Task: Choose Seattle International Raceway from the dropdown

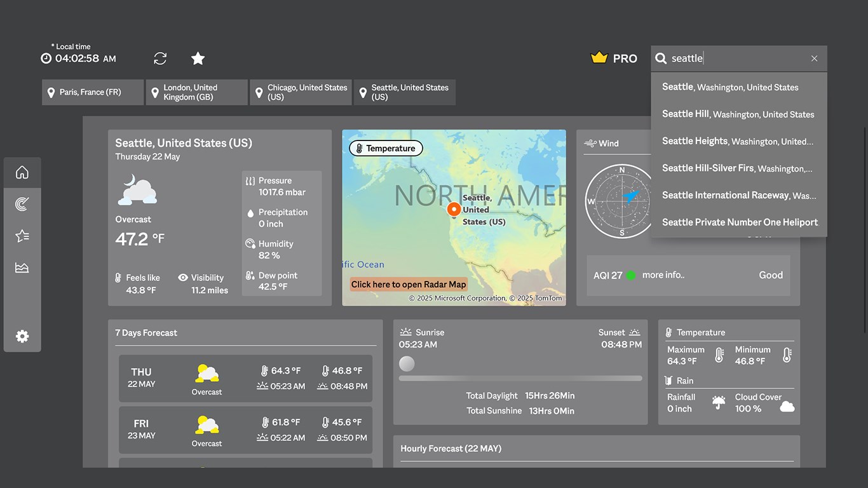Action: click(x=739, y=195)
